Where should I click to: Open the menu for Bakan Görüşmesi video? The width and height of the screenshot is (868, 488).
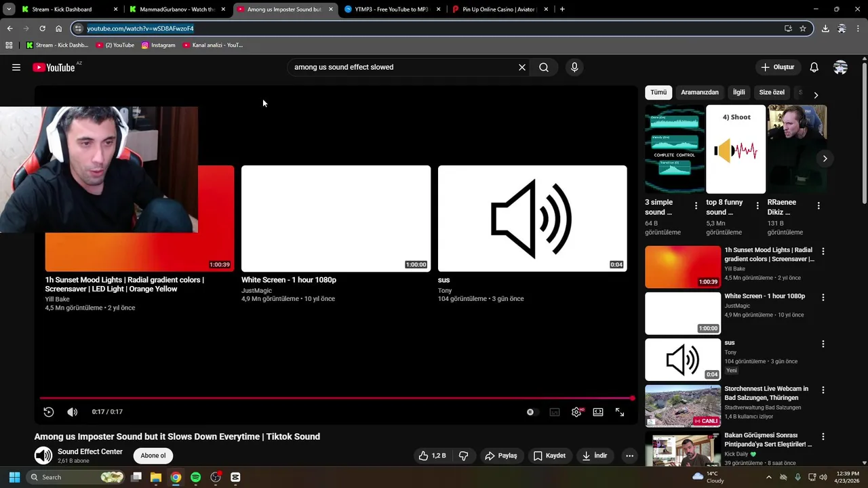tap(823, 436)
